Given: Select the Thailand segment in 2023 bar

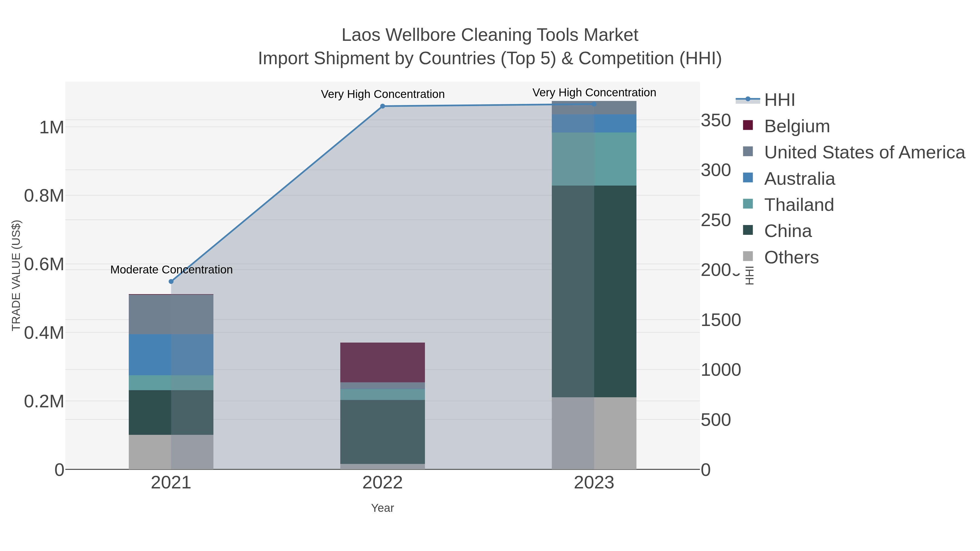Looking at the screenshot, I should (594, 159).
